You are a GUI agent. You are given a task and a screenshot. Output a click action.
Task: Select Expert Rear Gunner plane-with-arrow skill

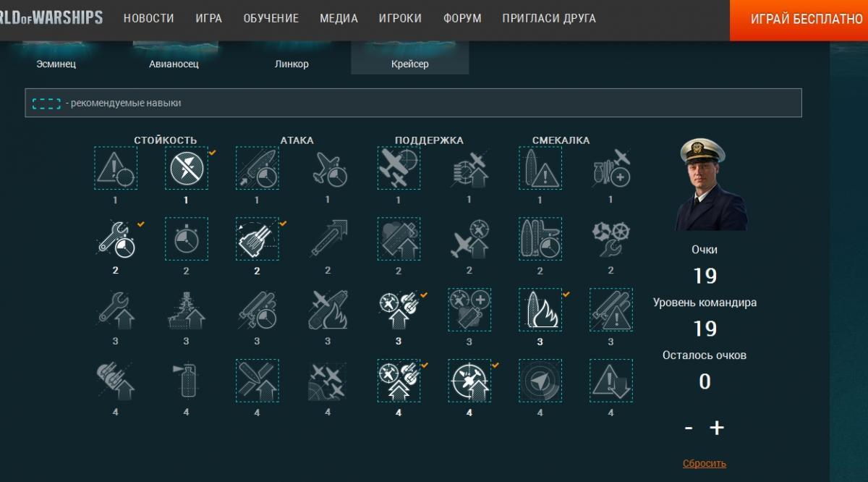[470, 240]
